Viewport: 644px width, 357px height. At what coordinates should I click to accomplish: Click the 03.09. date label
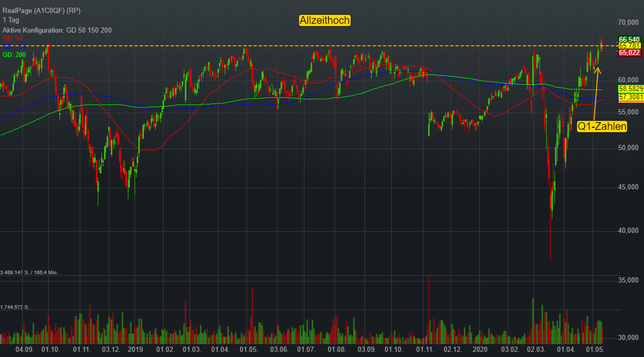367,350
